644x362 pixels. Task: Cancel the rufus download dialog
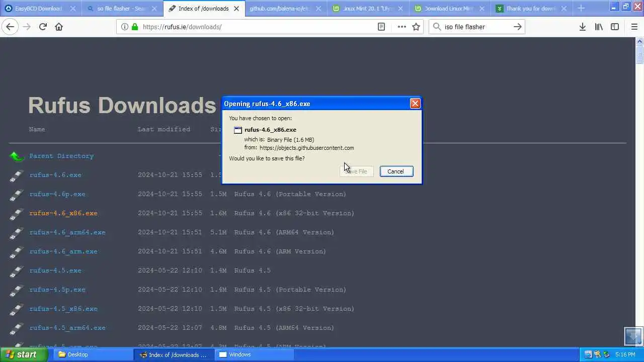396,171
